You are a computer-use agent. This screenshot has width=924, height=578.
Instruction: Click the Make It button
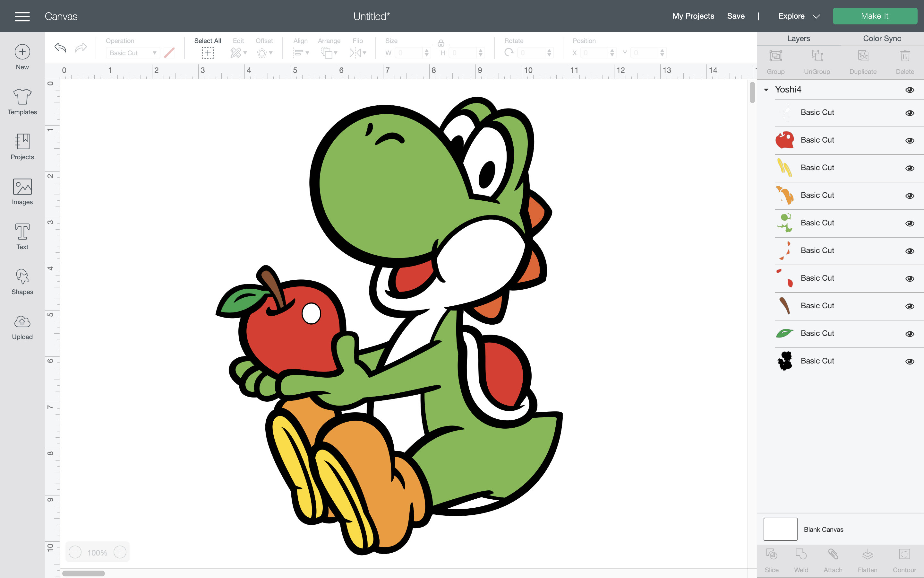click(874, 16)
